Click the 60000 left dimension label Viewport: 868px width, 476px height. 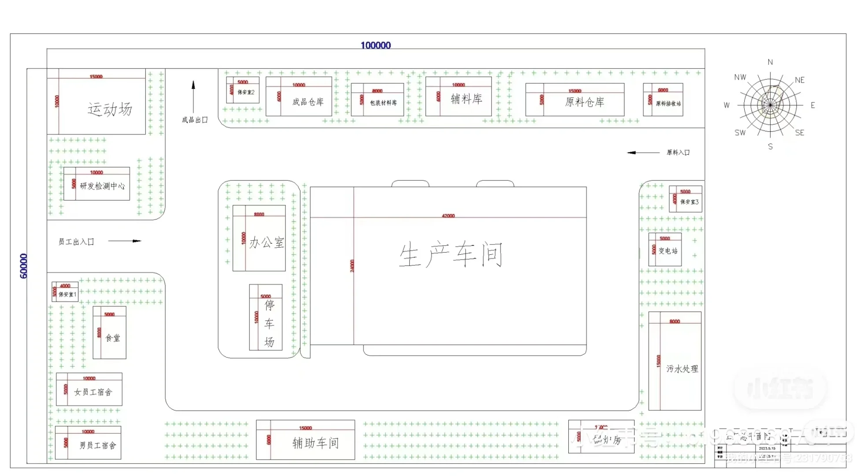[24, 266]
